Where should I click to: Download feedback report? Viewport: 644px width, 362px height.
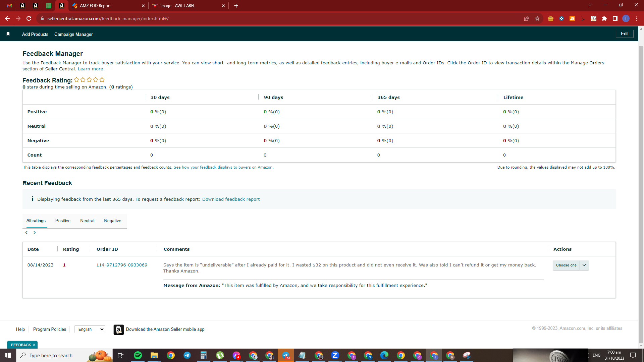tap(231, 199)
